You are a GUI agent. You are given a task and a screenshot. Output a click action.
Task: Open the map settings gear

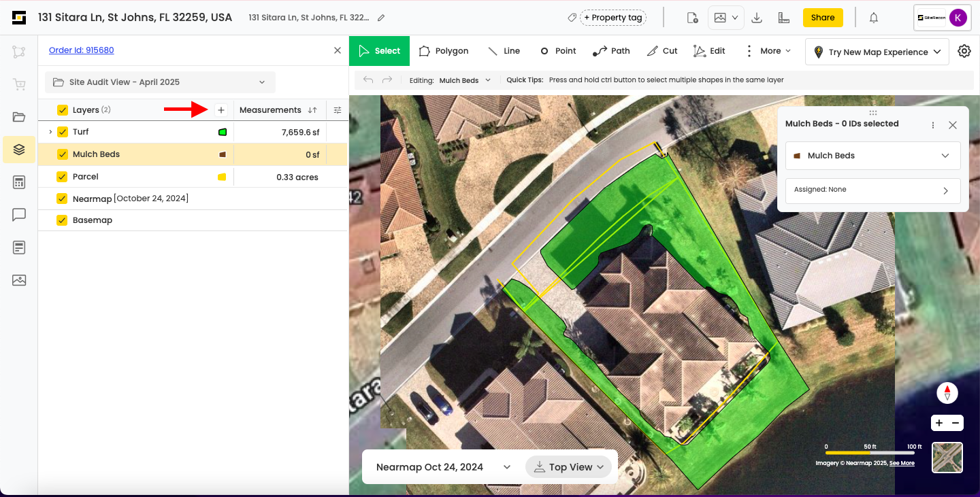tap(964, 51)
